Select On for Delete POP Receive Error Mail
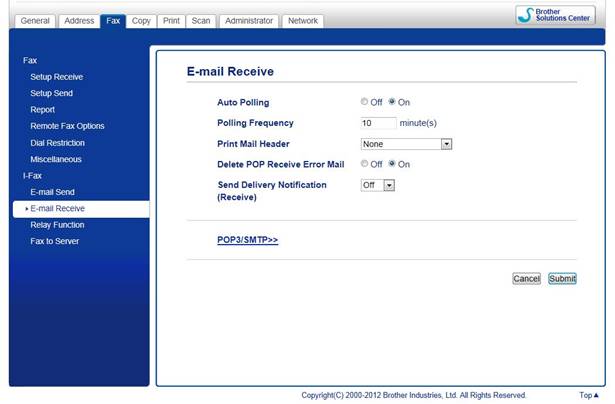 pos(392,164)
